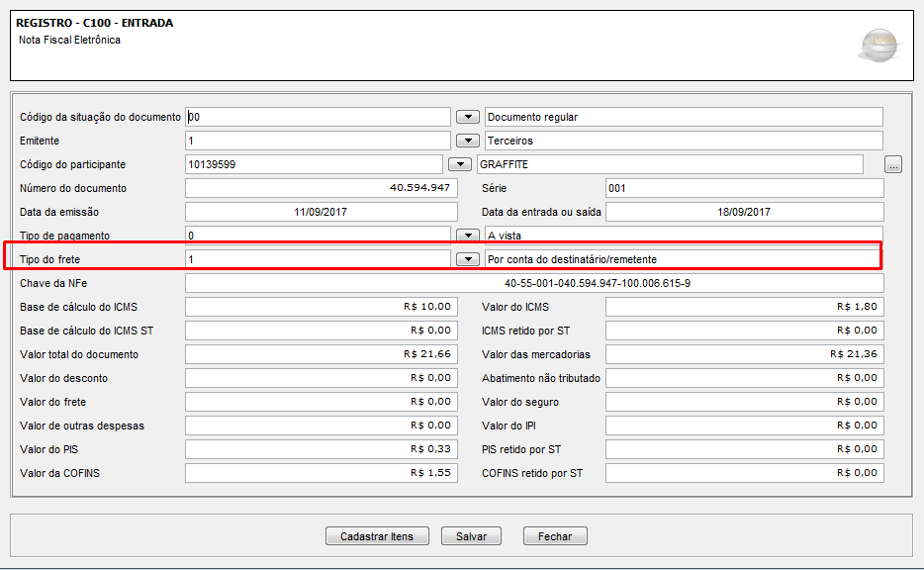Click the Série input field
Viewport: 924px width, 570px height.
[744, 188]
